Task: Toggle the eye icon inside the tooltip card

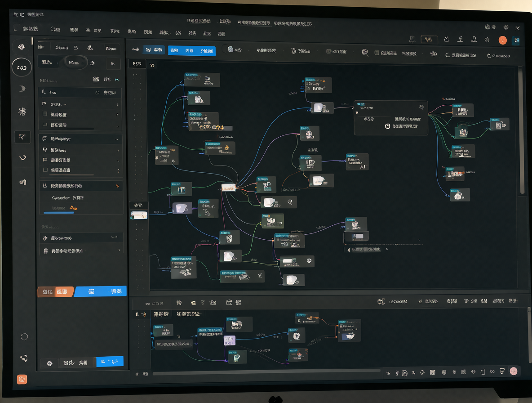Action: 421,107
